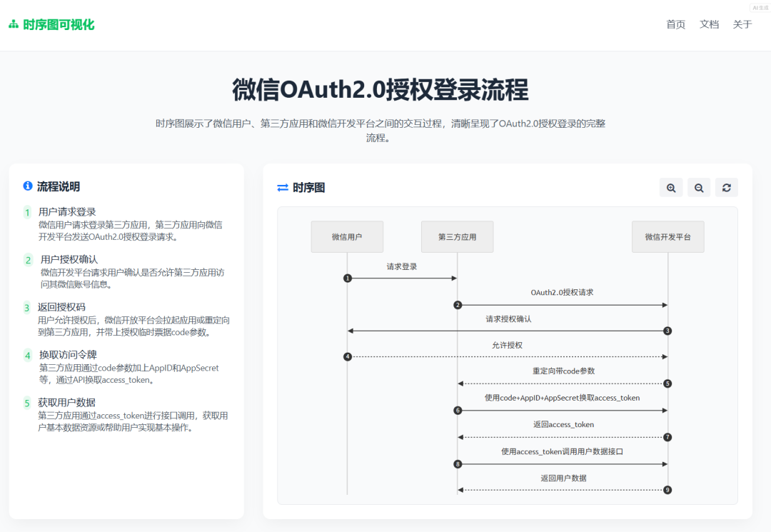Click the 关于 link in header
The image size is (771, 532).
point(742,24)
